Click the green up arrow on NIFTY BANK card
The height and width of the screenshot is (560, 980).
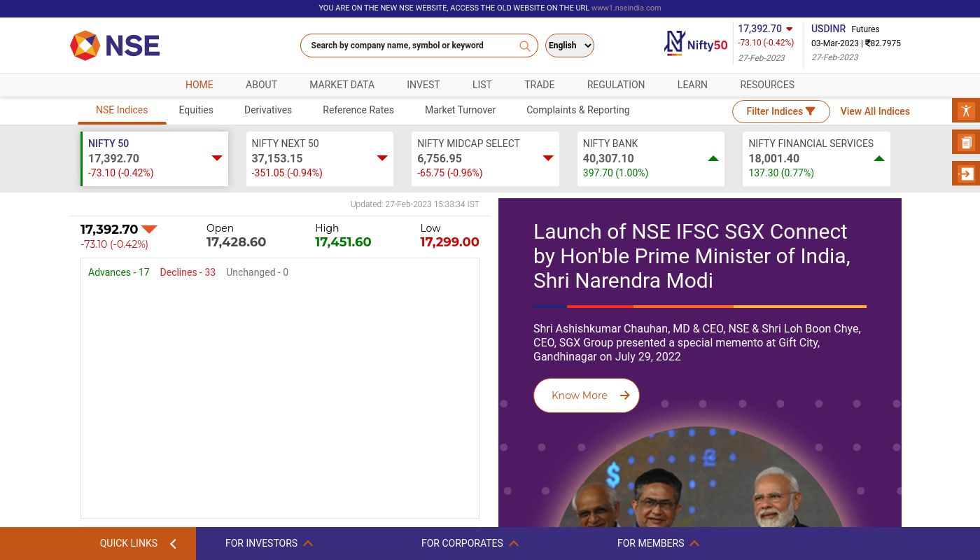pos(713,158)
